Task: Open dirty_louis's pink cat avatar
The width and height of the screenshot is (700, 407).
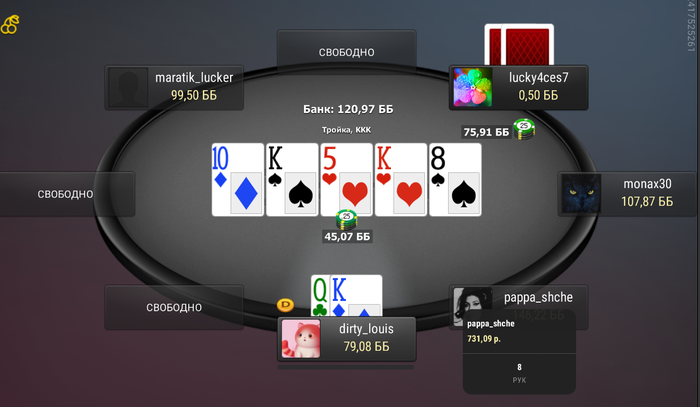Action: tap(301, 339)
